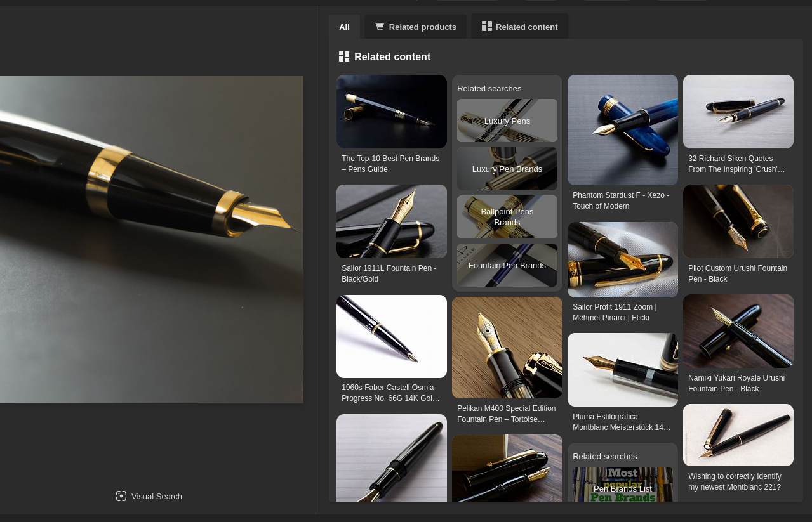Open the Pelikan M400 Special Edition image
812x522 pixels.
pos(507,348)
